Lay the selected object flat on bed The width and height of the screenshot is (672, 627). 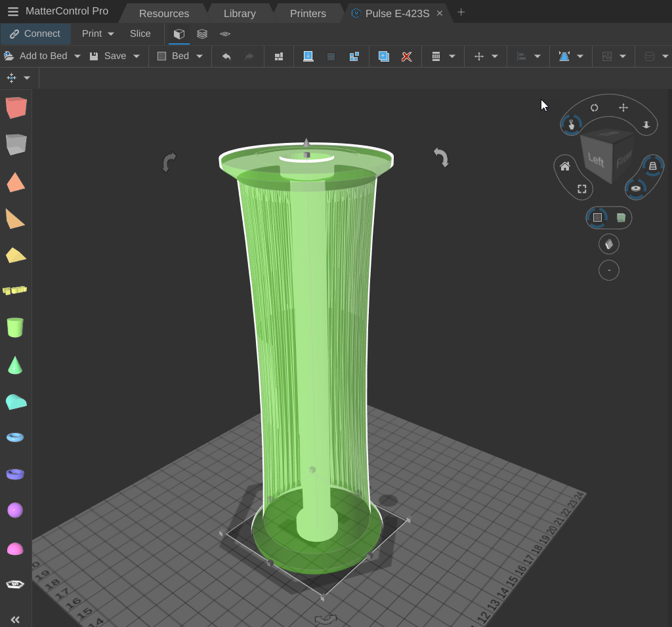[x=308, y=56]
